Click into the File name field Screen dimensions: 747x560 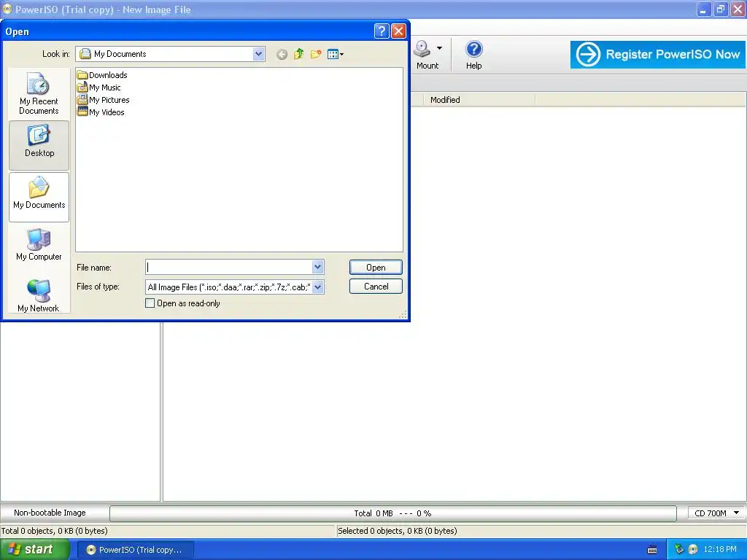click(x=228, y=267)
